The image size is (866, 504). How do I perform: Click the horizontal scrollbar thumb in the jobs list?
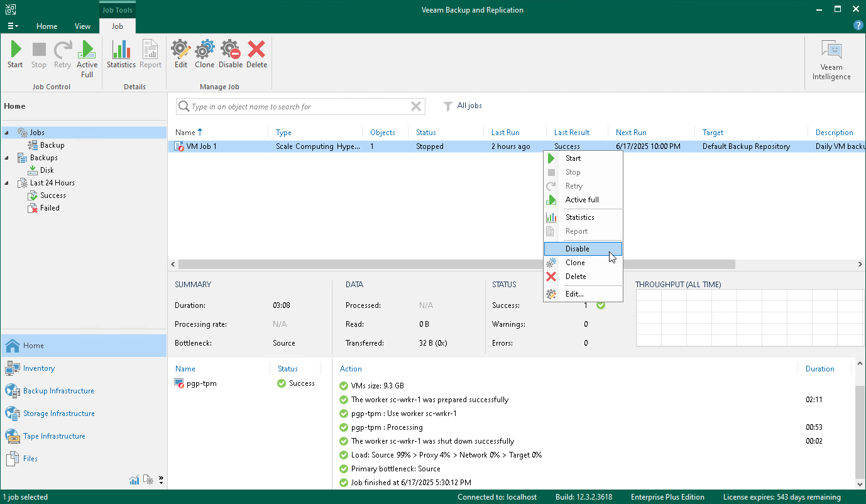click(457, 265)
